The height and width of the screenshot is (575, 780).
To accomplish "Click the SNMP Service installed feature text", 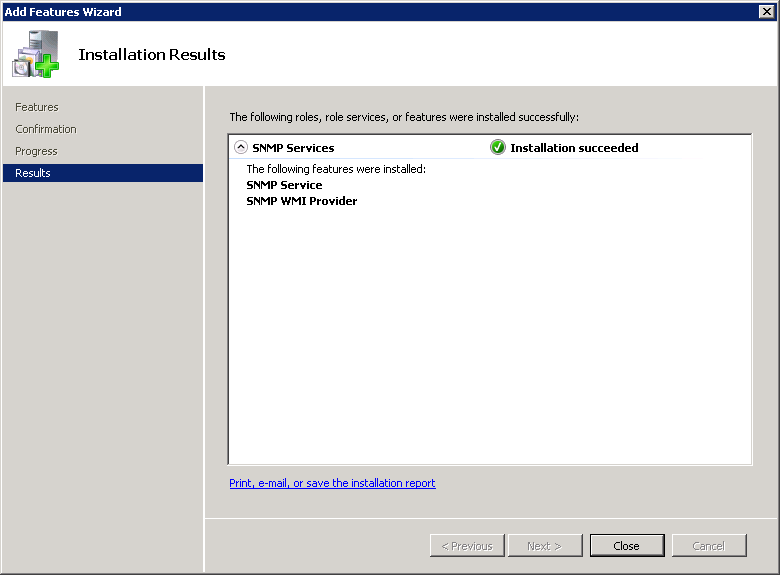I will (x=284, y=185).
